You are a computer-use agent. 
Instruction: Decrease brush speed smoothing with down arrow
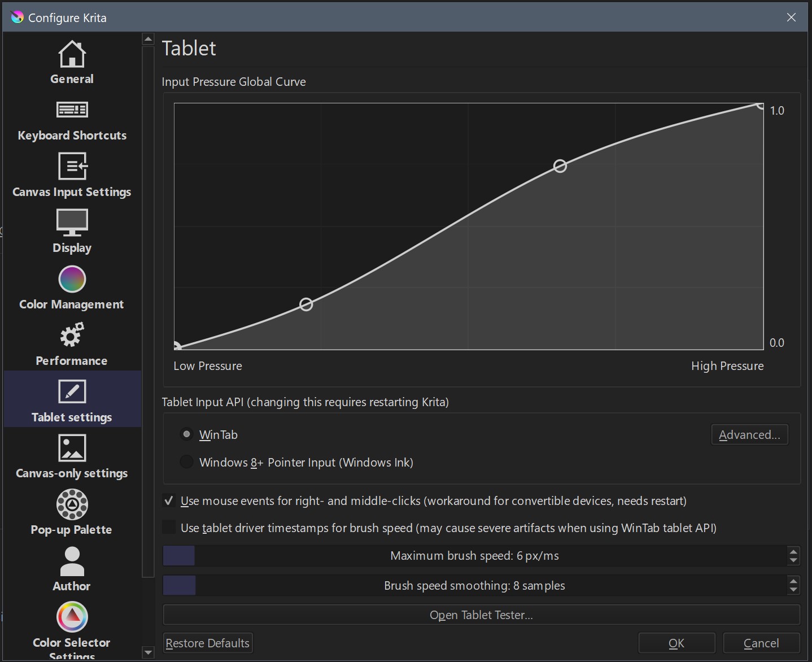click(793, 590)
